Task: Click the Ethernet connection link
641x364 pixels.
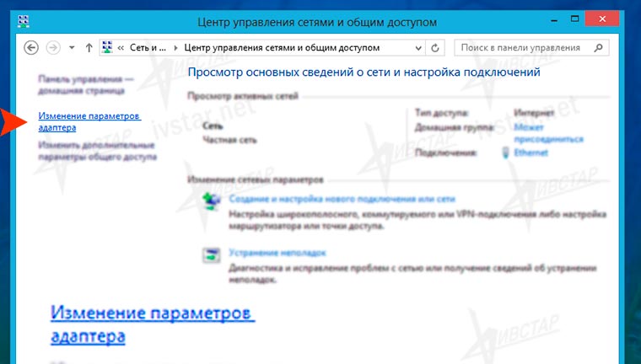Action: 531,153
